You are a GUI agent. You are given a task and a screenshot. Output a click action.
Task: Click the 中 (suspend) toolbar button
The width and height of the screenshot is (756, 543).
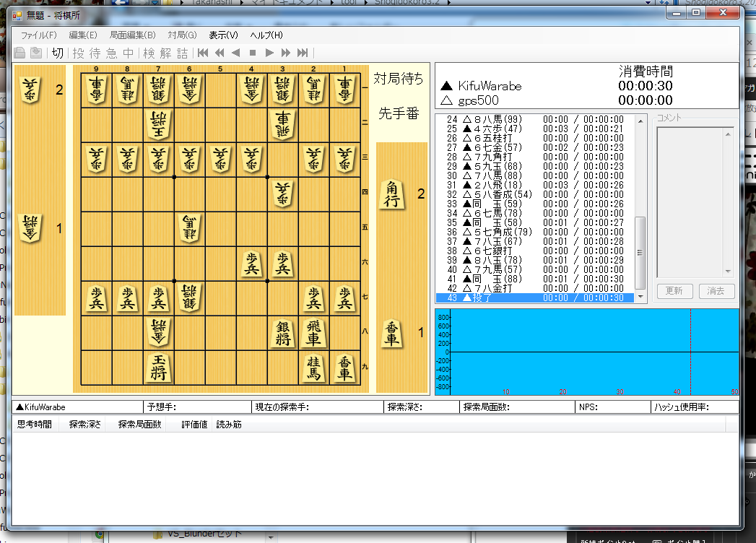[129, 53]
